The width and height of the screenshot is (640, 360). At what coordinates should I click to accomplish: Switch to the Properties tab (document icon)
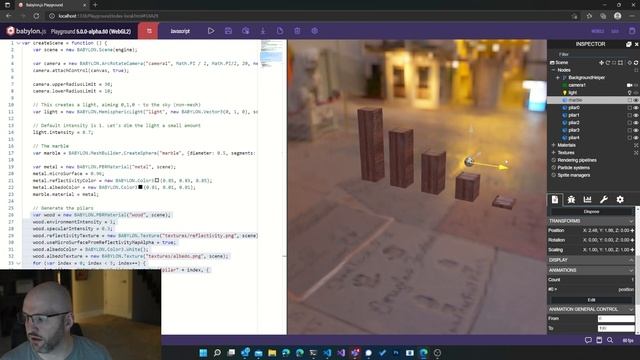tap(555, 200)
